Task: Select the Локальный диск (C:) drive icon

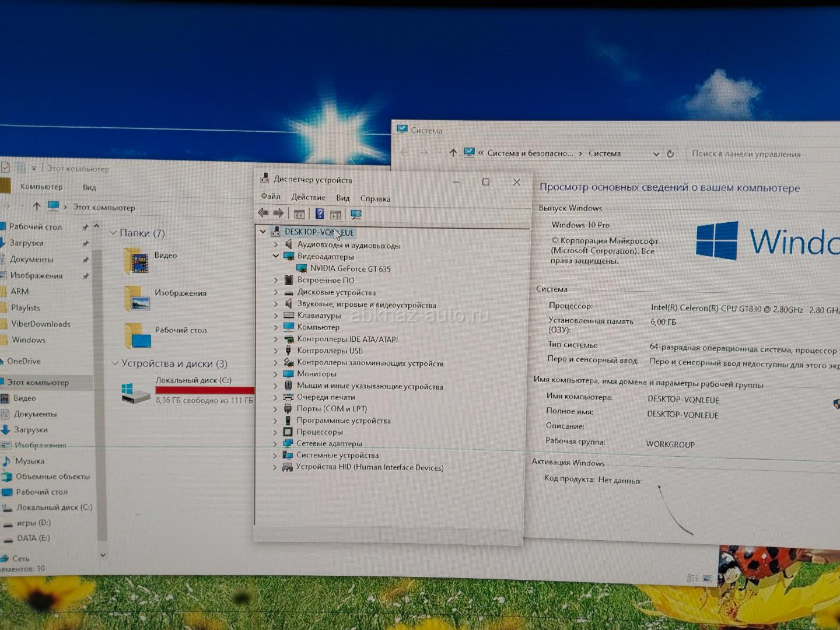Action: point(135,392)
